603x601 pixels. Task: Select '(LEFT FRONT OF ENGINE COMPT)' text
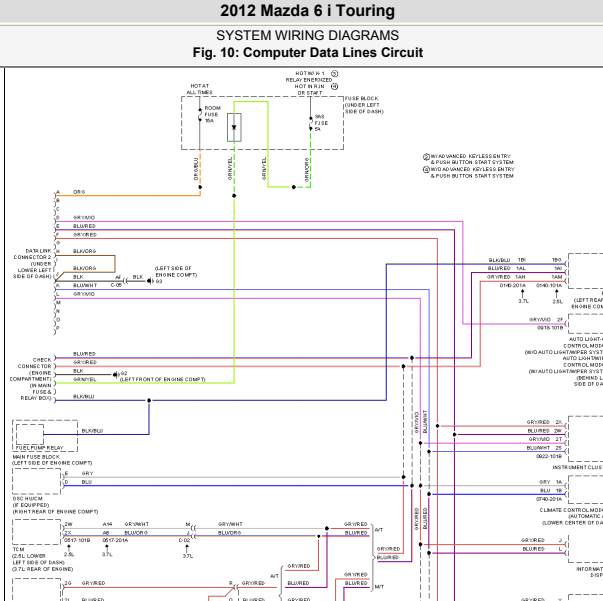tap(162, 380)
